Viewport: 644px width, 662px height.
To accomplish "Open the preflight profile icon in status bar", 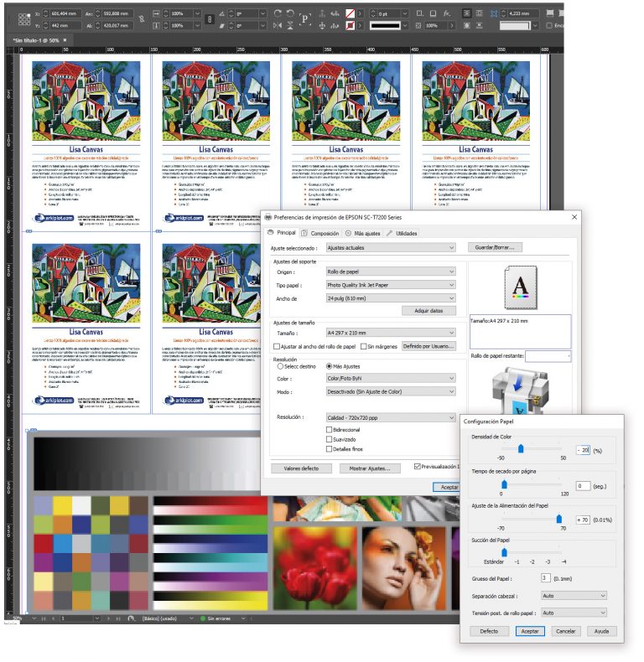I will 131,618.
